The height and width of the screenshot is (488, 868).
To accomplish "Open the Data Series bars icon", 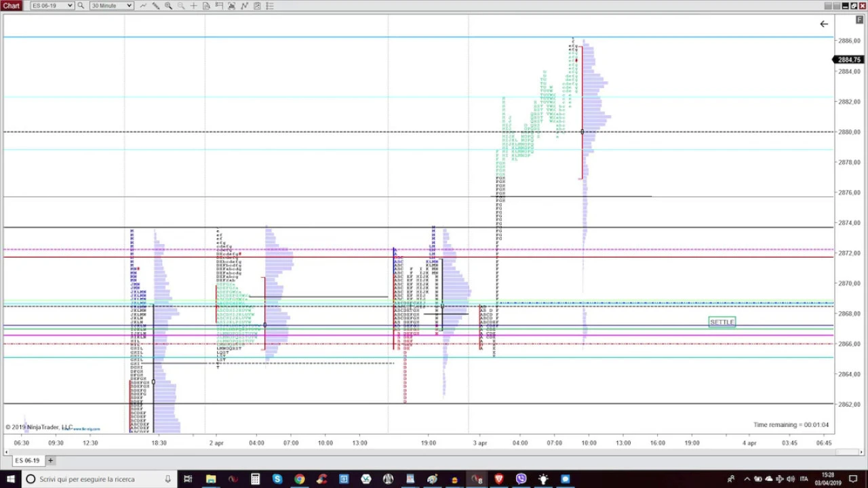I will [232, 5].
